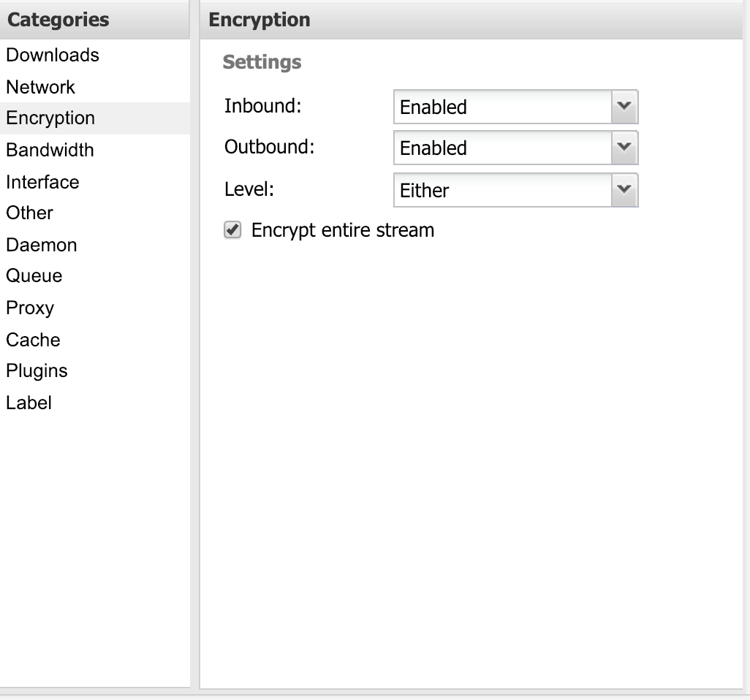Click the Outbound Enabled text field
Viewport: 750px width, 700px height.
501,148
